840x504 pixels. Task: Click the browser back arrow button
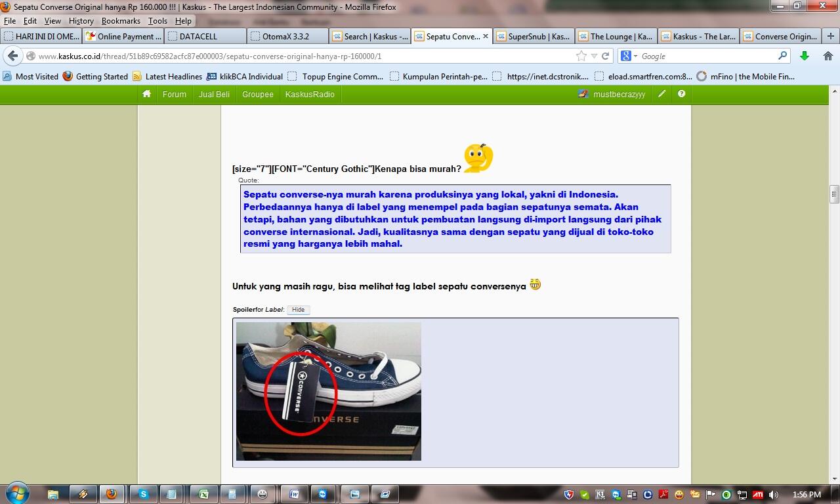pyautogui.click(x=13, y=56)
